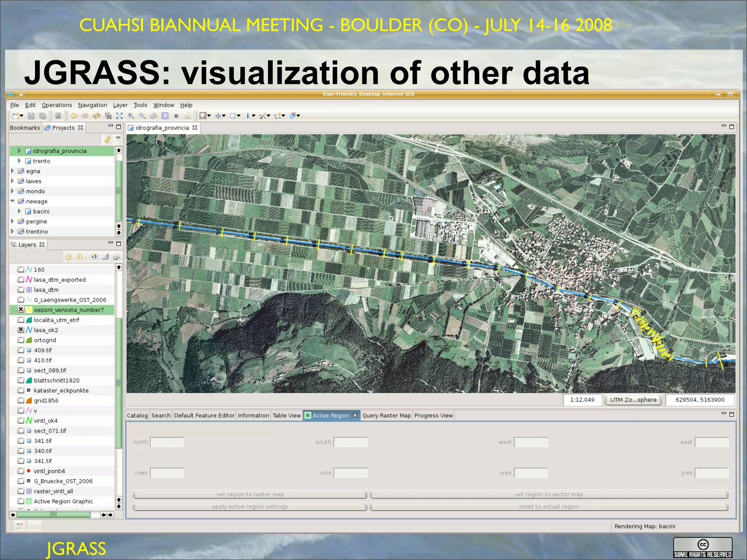Switch to the Table View tab
The width and height of the screenshot is (747, 560).
pos(286,415)
